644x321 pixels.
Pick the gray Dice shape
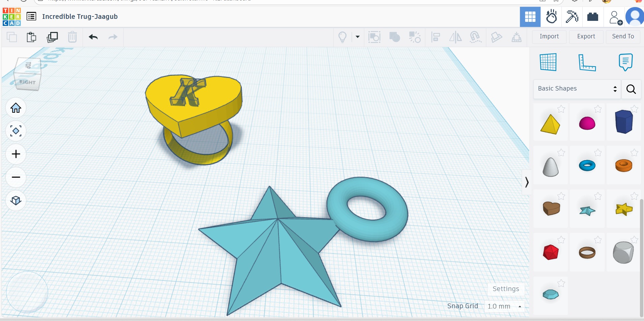pos(623,252)
